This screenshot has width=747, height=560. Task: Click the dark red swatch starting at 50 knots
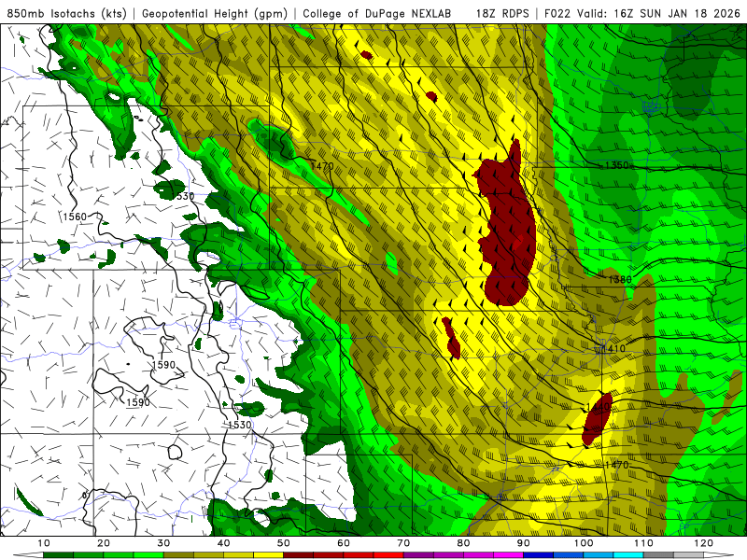(x=298, y=555)
